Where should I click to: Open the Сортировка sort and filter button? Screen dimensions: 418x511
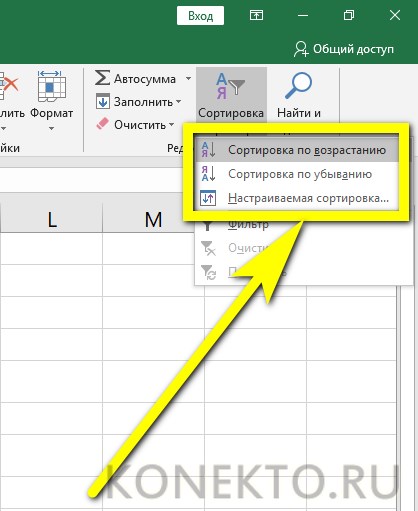(x=231, y=95)
